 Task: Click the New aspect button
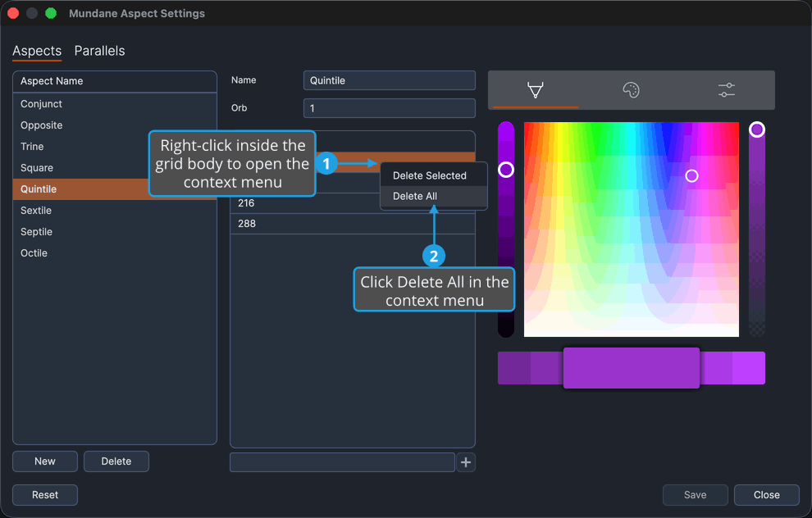click(x=45, y=461)
